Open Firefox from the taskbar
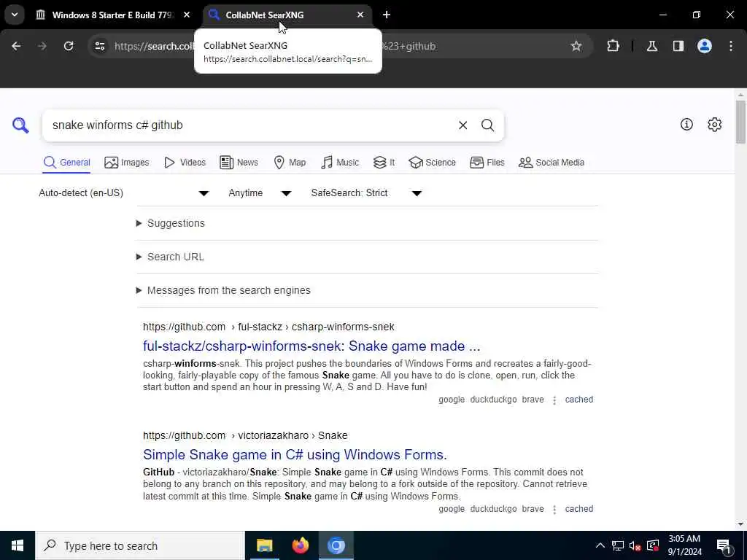The width and height of the screenshot is (747, 560). point(300,545)
